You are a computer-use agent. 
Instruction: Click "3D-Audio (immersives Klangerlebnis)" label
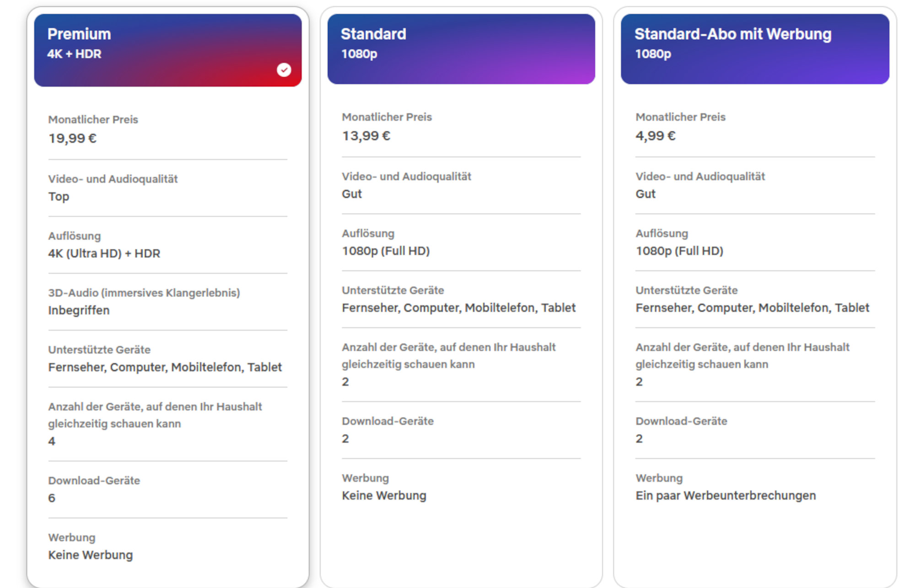click(x=144, y=293)
